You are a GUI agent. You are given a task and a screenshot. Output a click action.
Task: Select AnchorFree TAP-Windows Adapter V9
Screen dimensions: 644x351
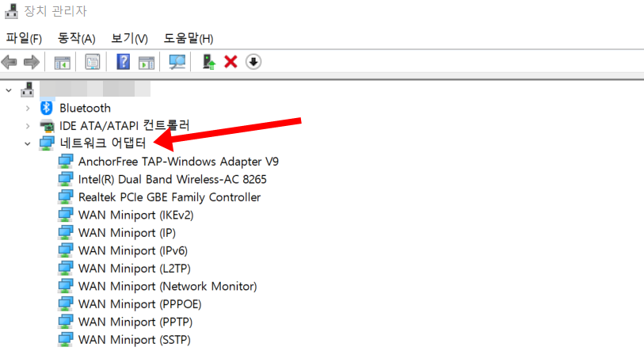(178, 162)
